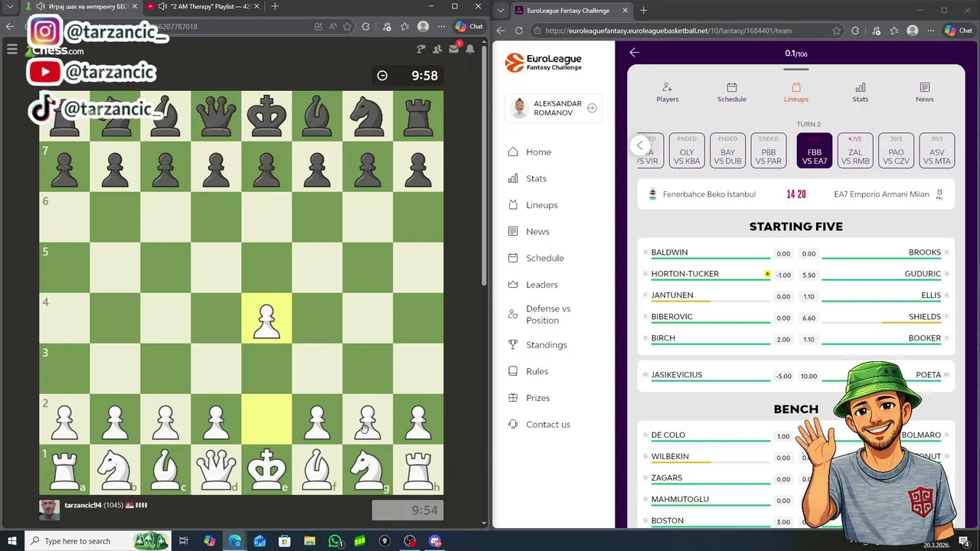The width and height of the screenshot is (980, 551).
Task: Select the white knight on g1
Action: [367, 469]
